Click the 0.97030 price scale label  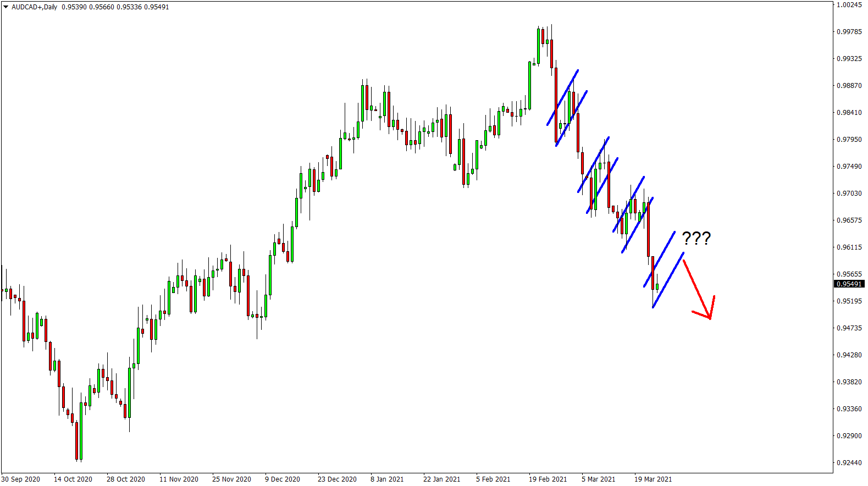point(849,194)
